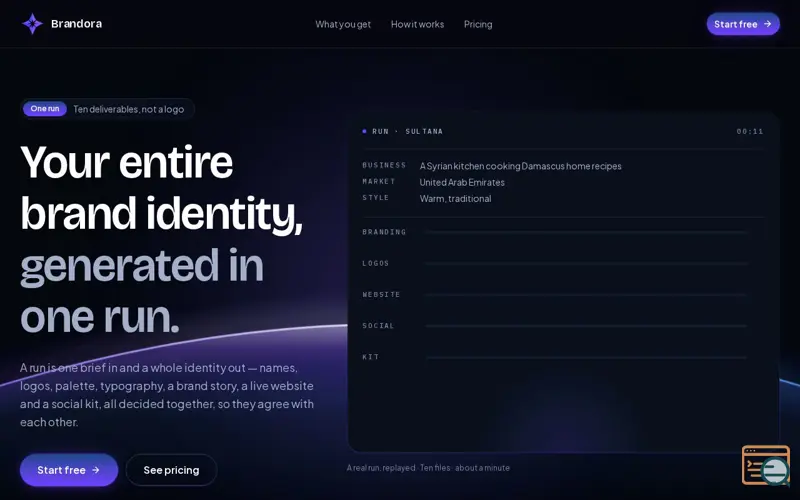This screenshot has height=500, width=800.
Task: Click Start free button in header
Action: (x=743, y=24)
